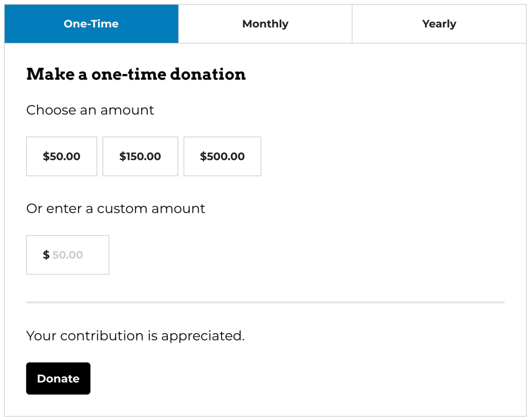Click the gray horizontal divider line

[x=265, y=302]
